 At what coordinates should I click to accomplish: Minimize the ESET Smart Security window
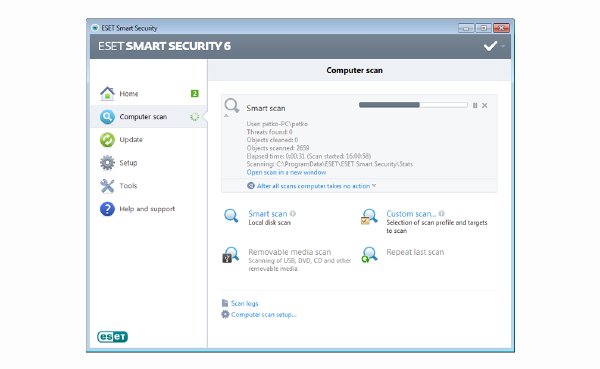[466, 28]
